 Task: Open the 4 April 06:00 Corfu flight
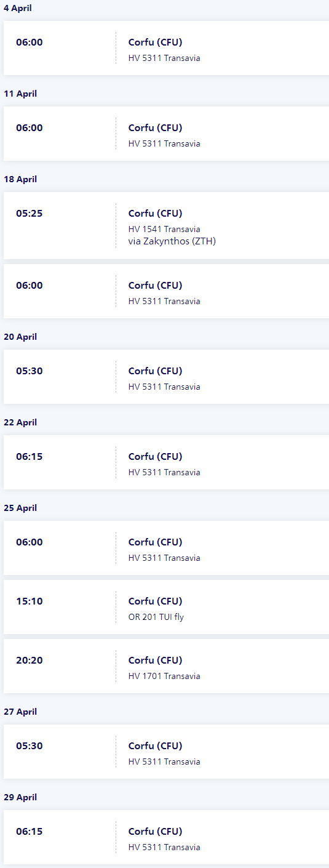click(166, 48)
